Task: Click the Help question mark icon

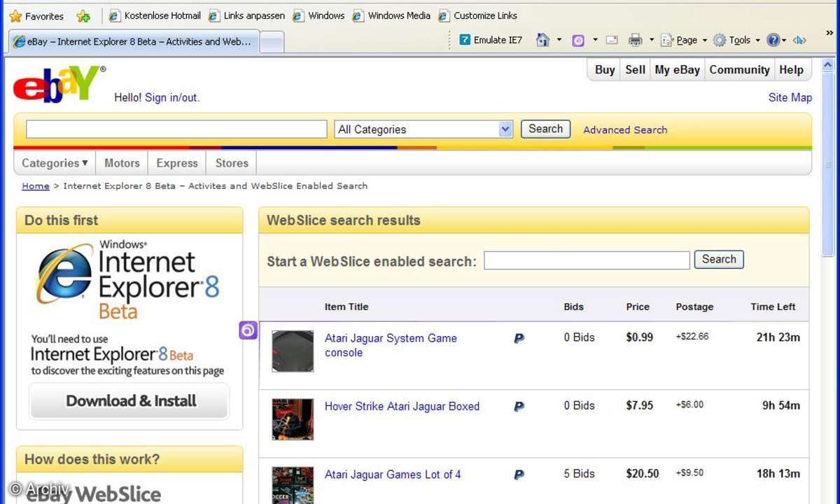Action: tap(773, 40)
